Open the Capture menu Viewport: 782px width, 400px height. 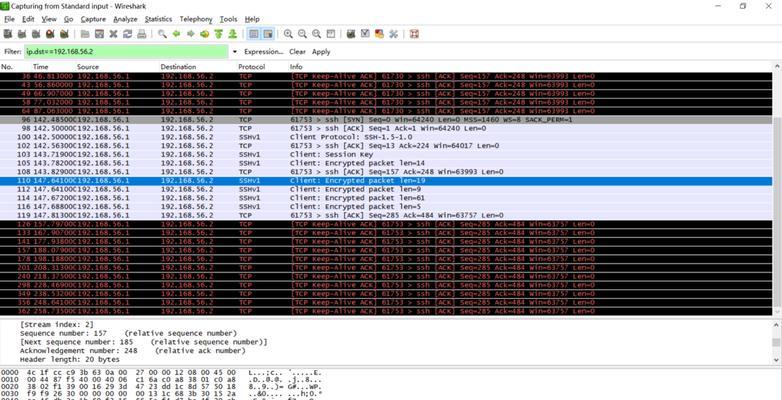(x=93, y=19)
